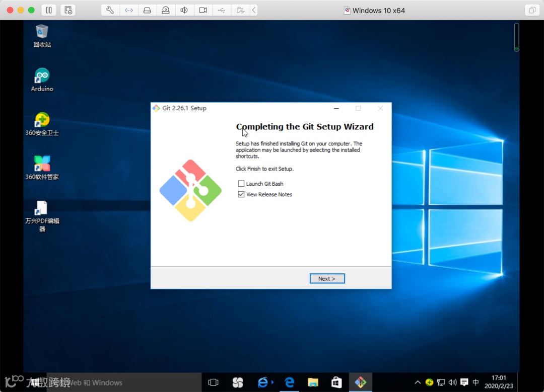Open Task View on Windows taskbar
This screenshot has width=544, height=392.
tap(213, 382)
